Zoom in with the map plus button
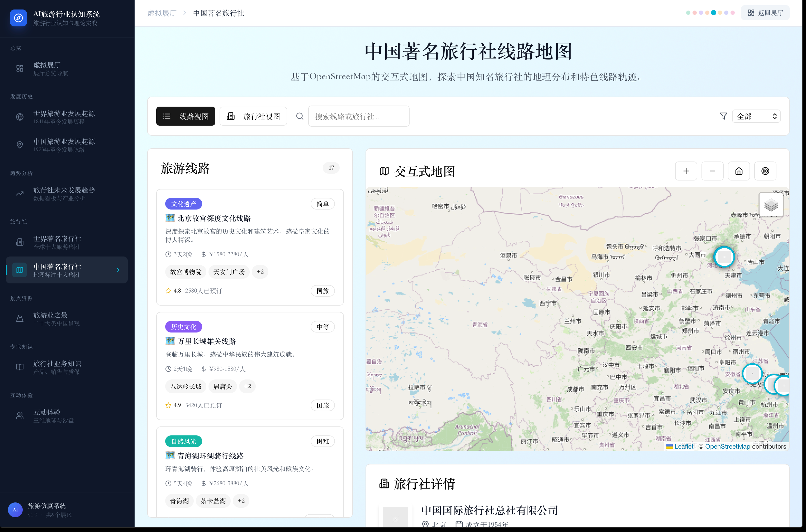Screen dimensions: 806x532 [686, 171]
